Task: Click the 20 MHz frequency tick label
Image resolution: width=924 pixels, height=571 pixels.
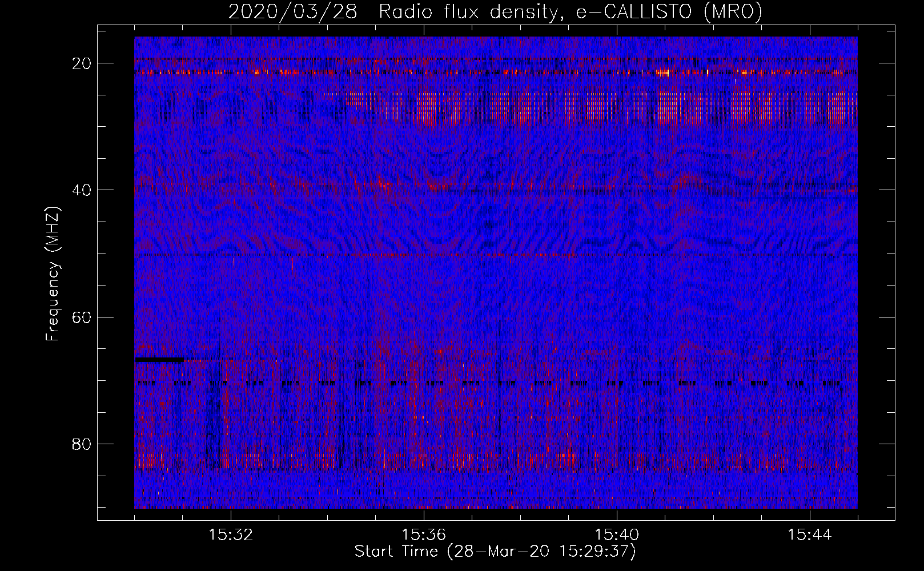Action: tap(82, 63)
